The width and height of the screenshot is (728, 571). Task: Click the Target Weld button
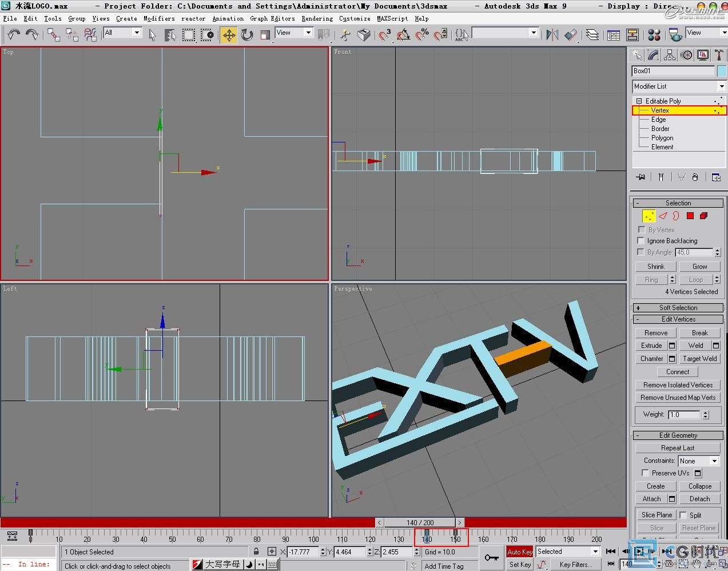pos(699,359)
